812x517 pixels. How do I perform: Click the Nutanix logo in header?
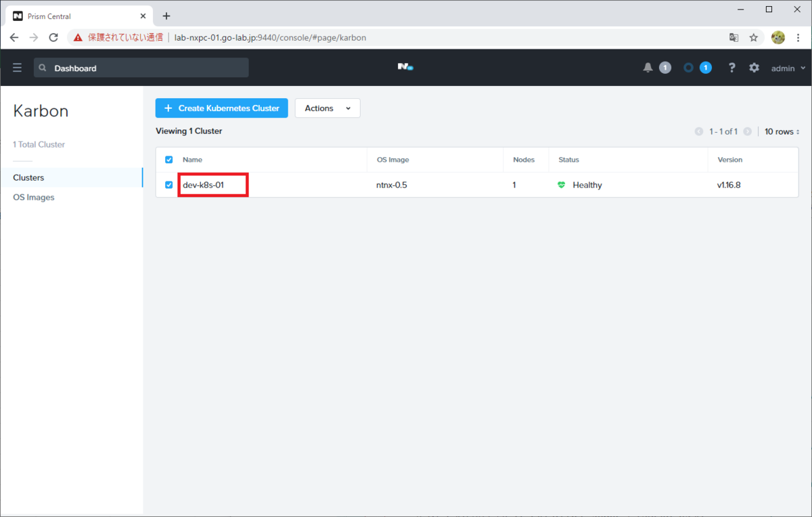coord(405,67)
